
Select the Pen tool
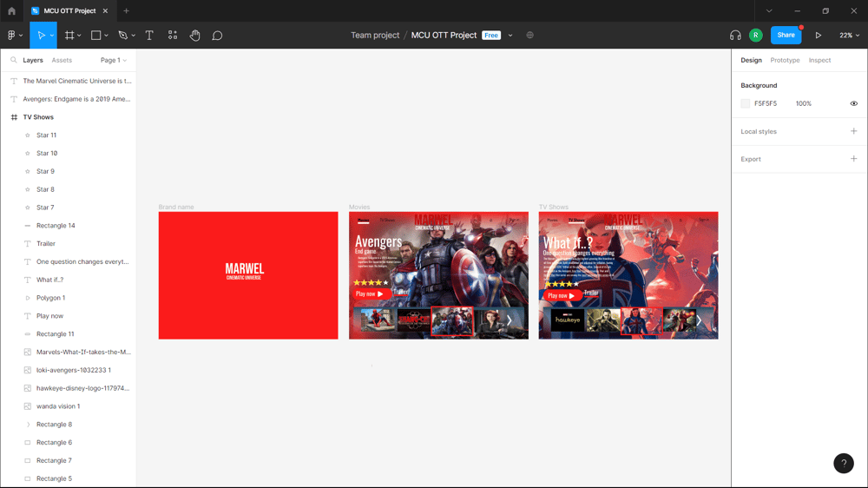click(123, 35)
